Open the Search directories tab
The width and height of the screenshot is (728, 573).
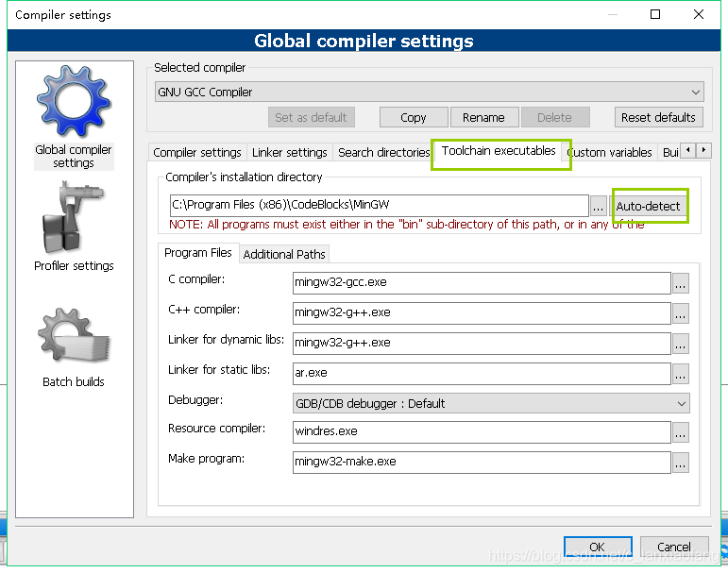pyautogui.click(x=383, y=153)
